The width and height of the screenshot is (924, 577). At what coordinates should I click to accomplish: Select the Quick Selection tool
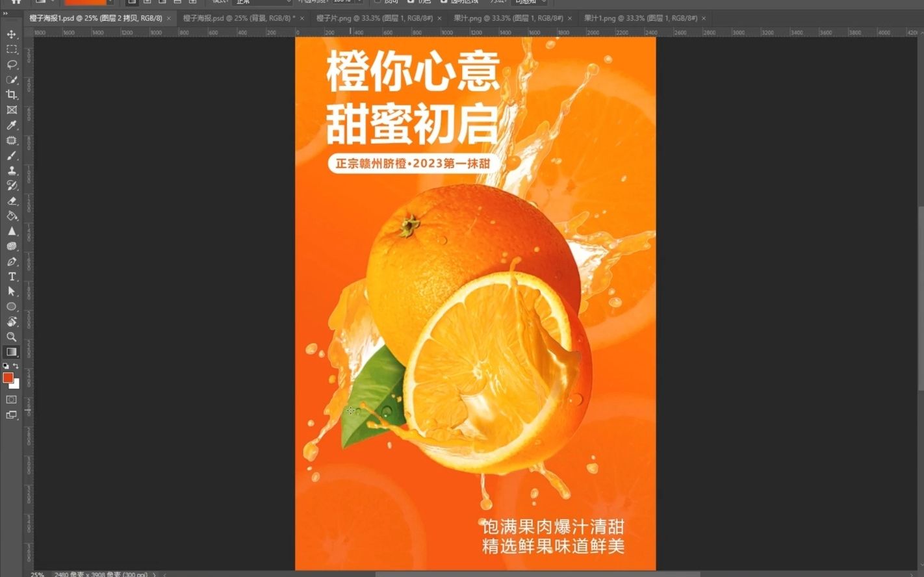click(x=12, y=79)
